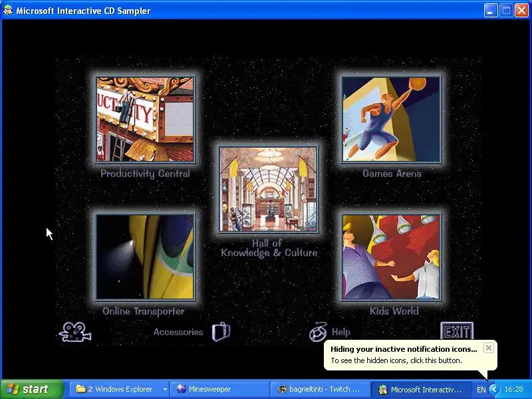Click the Games Arena label
The height and width of the screenshot is (399, 532).
point(392,174)
